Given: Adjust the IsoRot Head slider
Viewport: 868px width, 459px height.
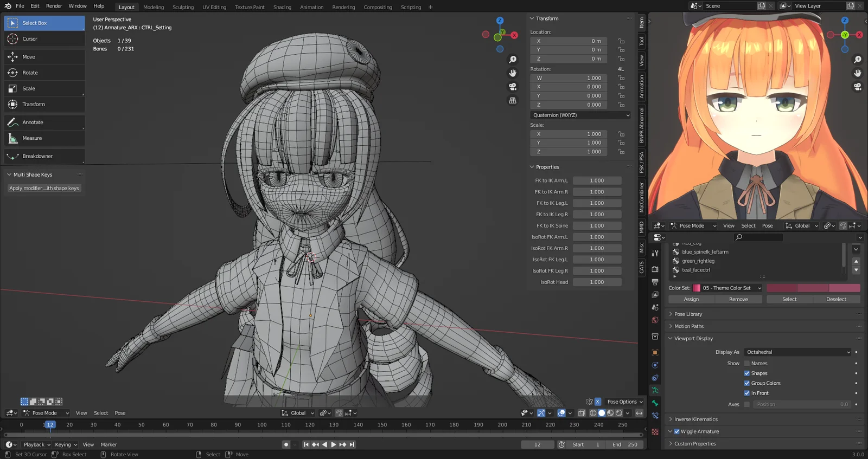Looking at the screenshot, I should (597, 282).
